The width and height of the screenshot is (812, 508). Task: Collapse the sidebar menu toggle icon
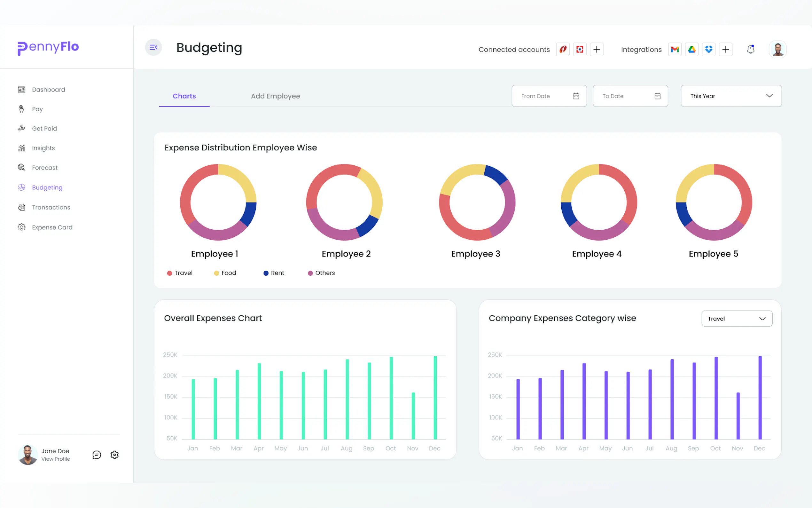(x=153, y=47)
